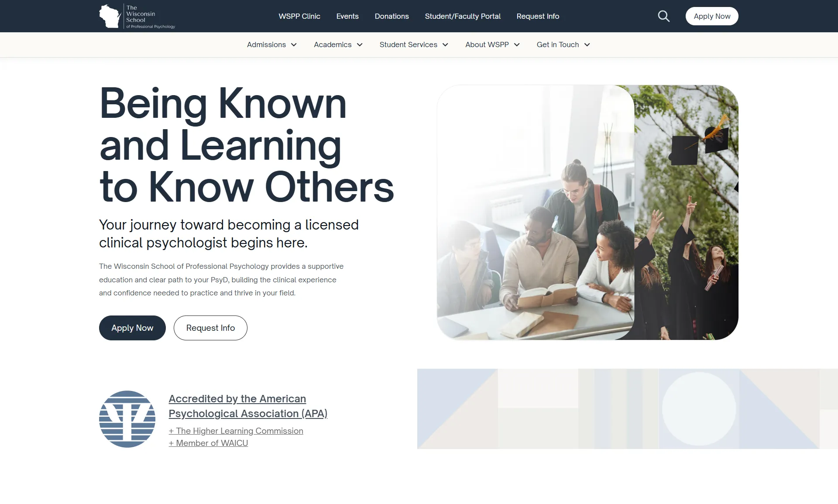Click the Wisconsin School logo
Image resolution: width=838 pixels, height=504 pixels.
coord(137,17)
